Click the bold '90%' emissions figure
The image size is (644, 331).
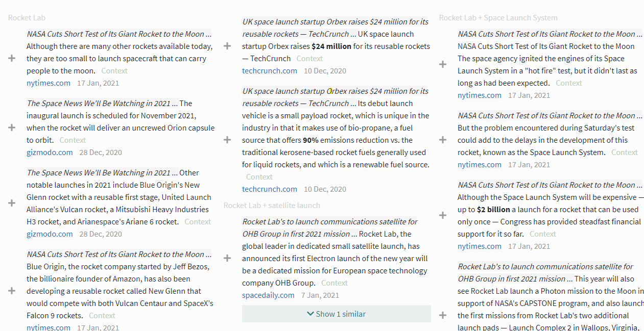point(311,140)
